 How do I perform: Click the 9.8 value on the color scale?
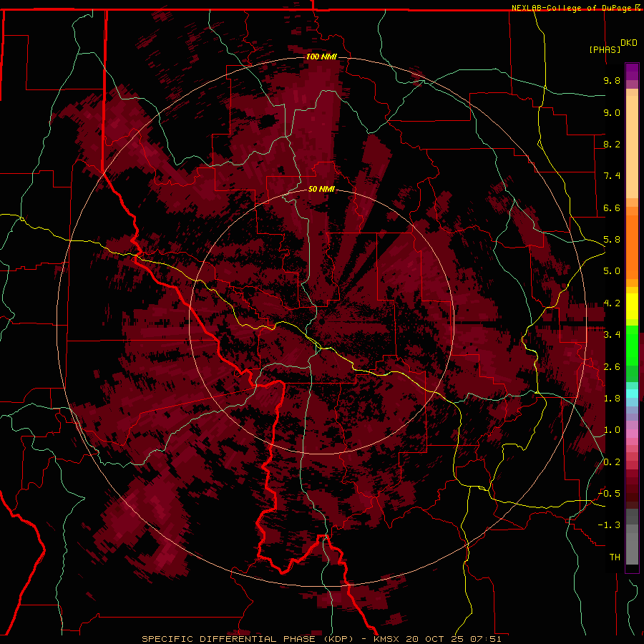click(612, 80)
